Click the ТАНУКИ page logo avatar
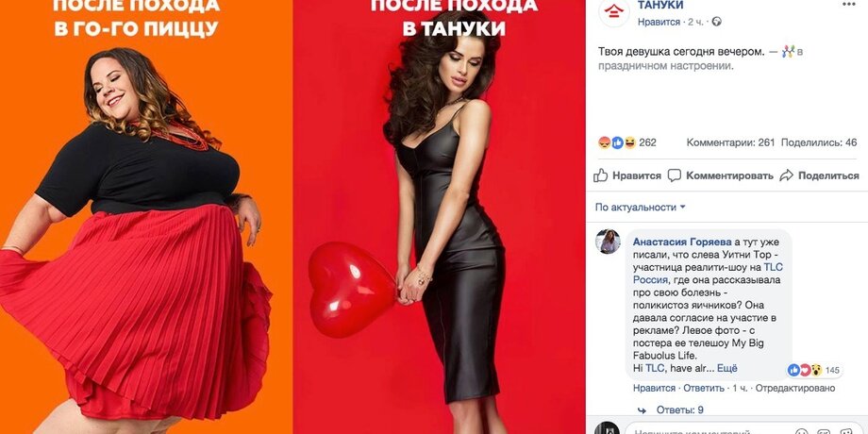This screenshot has width=868, height=434. 614,11
